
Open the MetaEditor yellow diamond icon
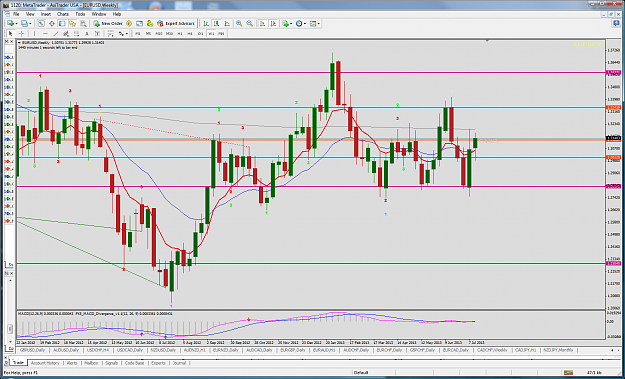tap(129, 24)
